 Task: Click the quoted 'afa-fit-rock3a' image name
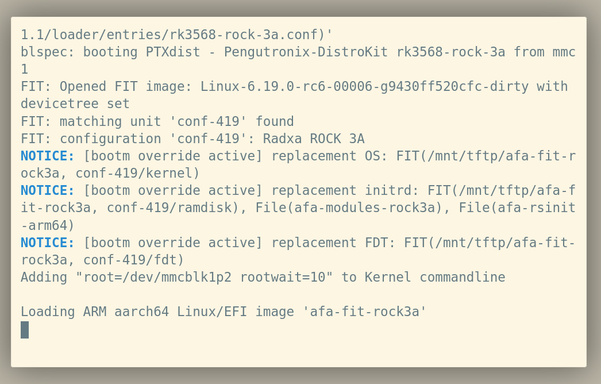(x=365, y=312)
